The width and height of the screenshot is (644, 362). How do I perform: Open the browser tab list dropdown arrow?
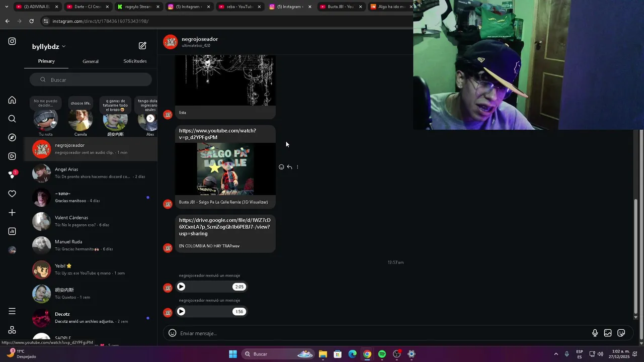tap(7, 7)
